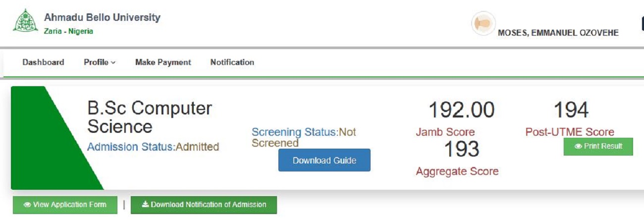Click the username MOSES, EMMANUEL OZOVEHE
Image resolution: width=644 pixels, height=220 pixels.
point(558,33)
